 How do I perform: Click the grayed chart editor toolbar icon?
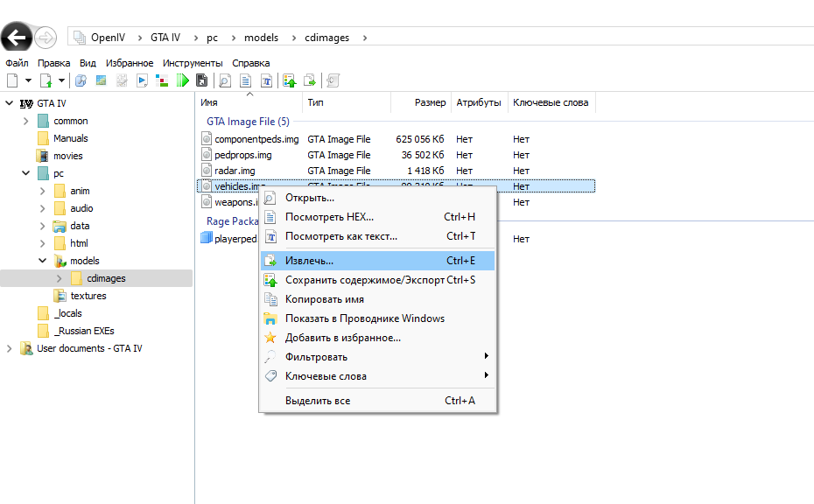[122, 80]
